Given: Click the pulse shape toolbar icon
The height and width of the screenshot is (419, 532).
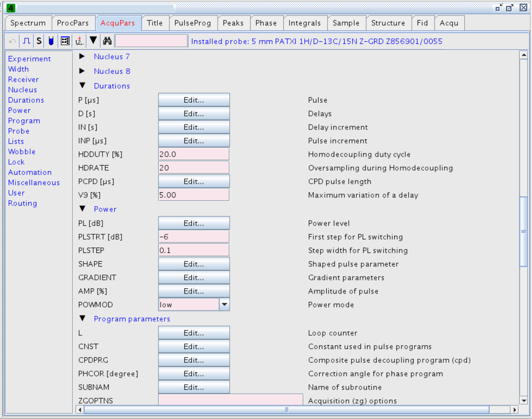Looking at the screenshot, I should (x=27, y=41).
